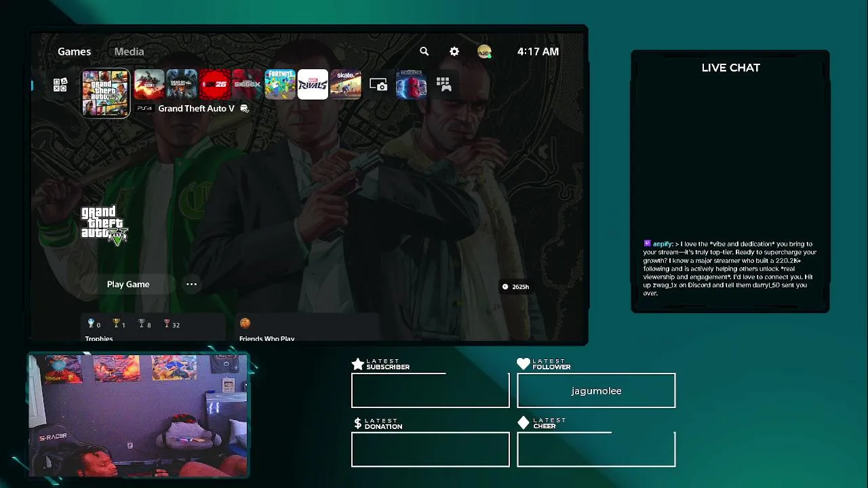Switch to the Media tab
The width and height of the screenshot is (868, 488).
129,52
